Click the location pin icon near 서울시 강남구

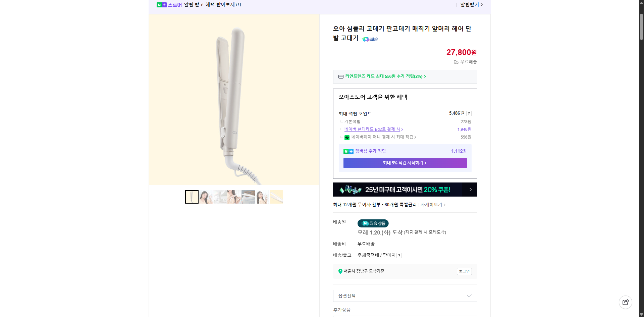pyautogui.click(x=340, y=271)
